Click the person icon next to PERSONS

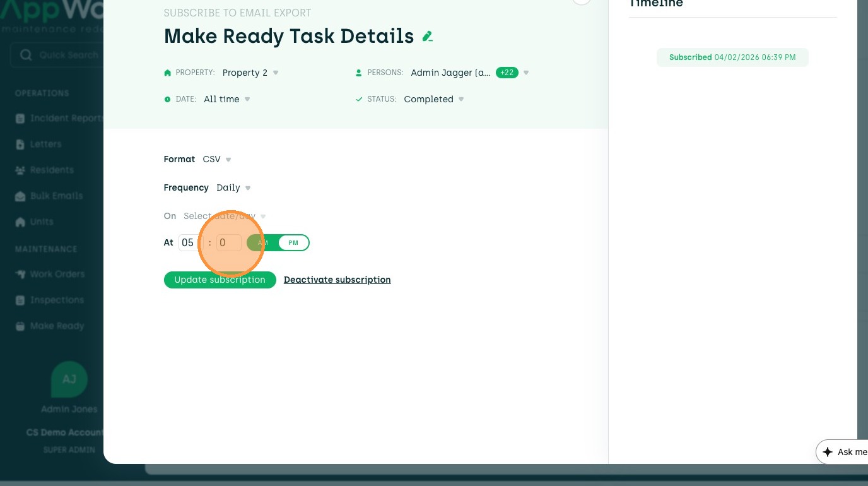coord(359,73)
